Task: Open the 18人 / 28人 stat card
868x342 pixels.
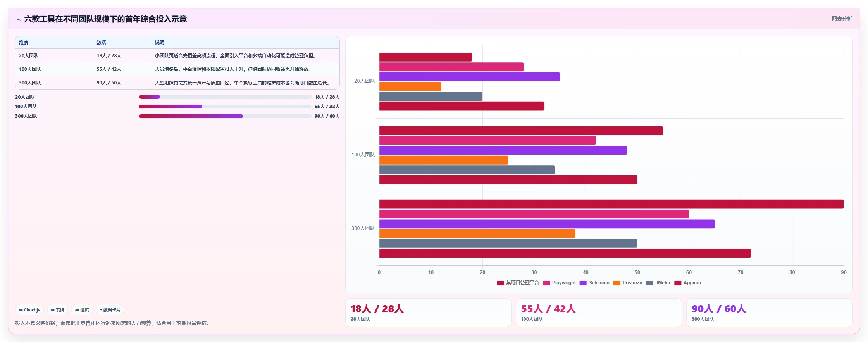Action: click(x=429, y=313)
